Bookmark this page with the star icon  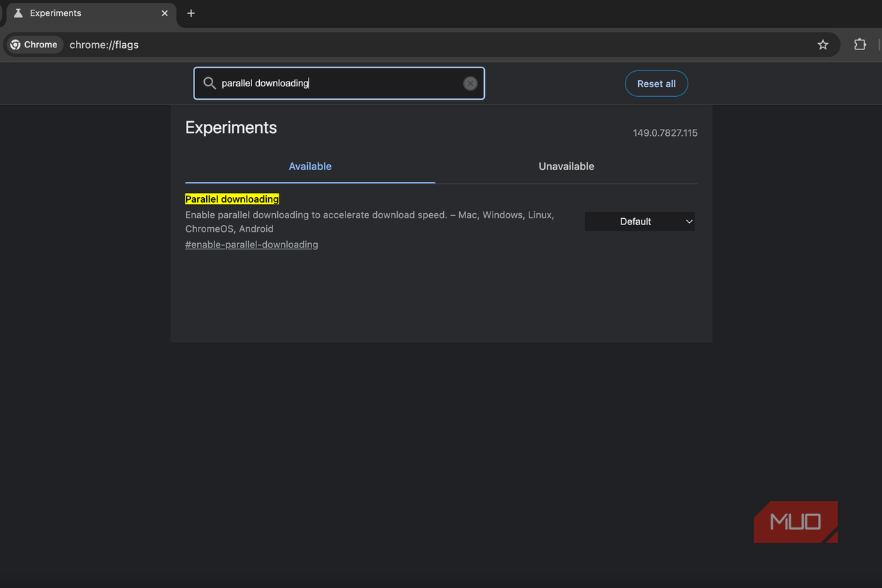pos(823,45)
